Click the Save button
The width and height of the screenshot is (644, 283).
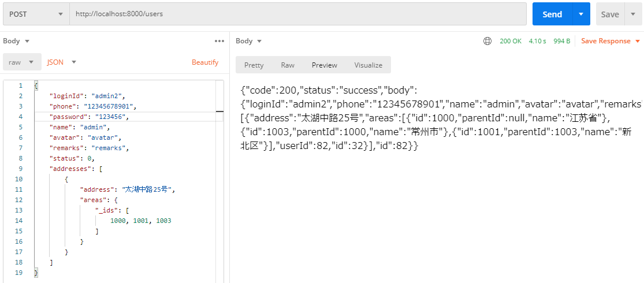tap(609, 14)
